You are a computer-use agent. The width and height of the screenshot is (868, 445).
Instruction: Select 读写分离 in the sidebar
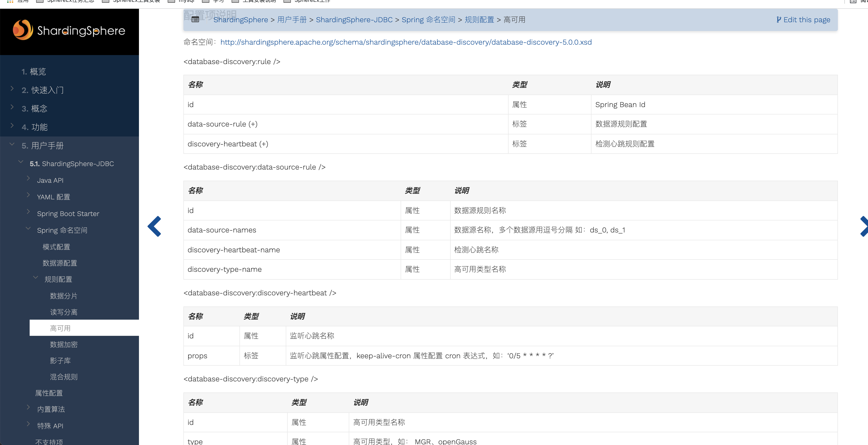pyautogui.click(x=64, y=312)
